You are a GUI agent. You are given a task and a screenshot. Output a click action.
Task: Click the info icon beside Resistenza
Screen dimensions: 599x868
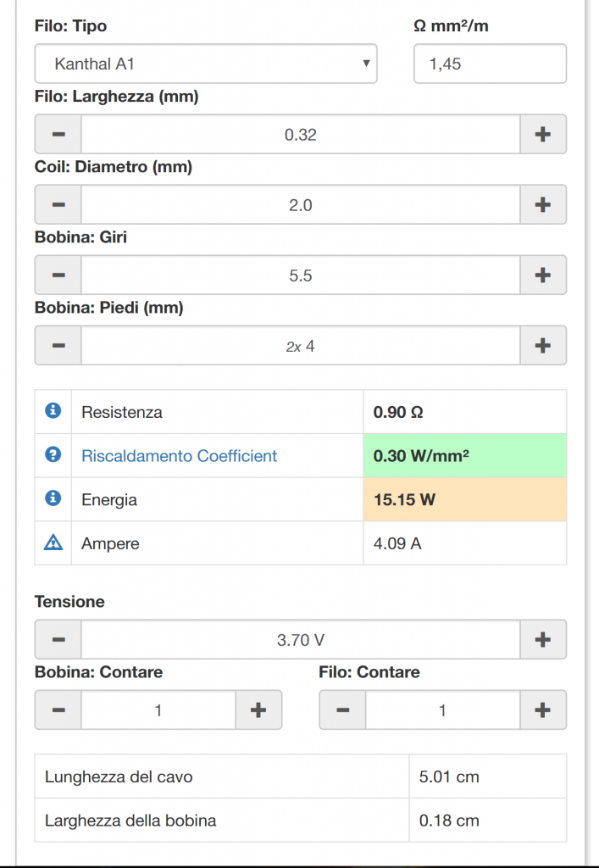(53, 411)
